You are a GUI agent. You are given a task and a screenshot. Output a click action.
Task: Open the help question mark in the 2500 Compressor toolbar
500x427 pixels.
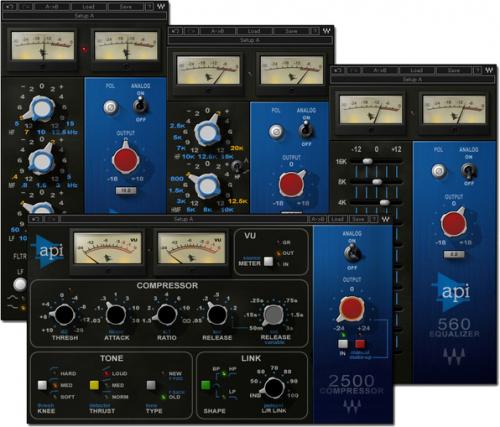374,219
